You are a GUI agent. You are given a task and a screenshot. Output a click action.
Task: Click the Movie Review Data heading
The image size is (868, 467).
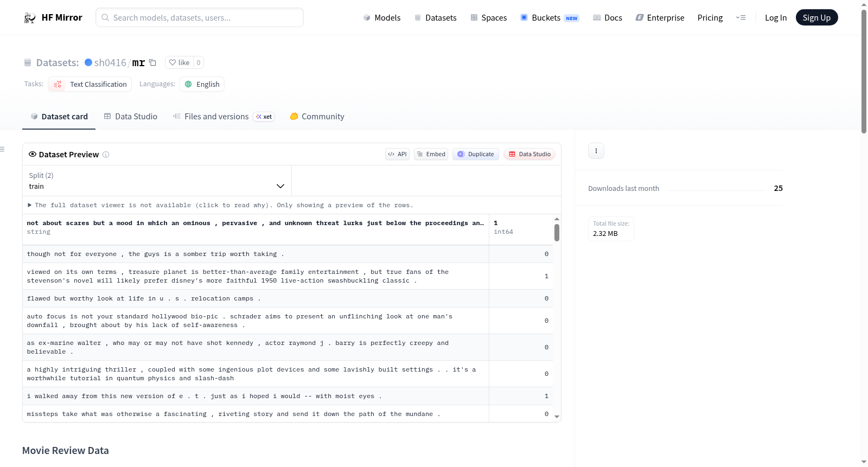point(66,450)
